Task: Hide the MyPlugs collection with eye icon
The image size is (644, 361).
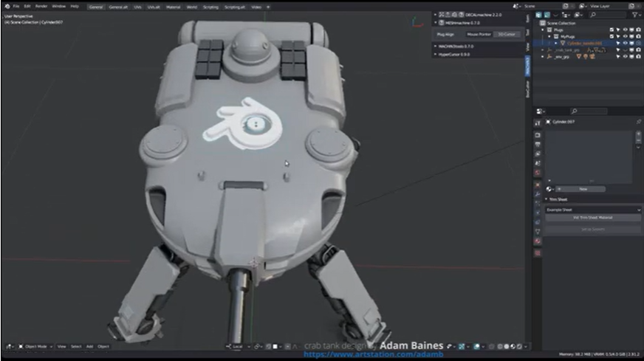Action: point(625,37)
